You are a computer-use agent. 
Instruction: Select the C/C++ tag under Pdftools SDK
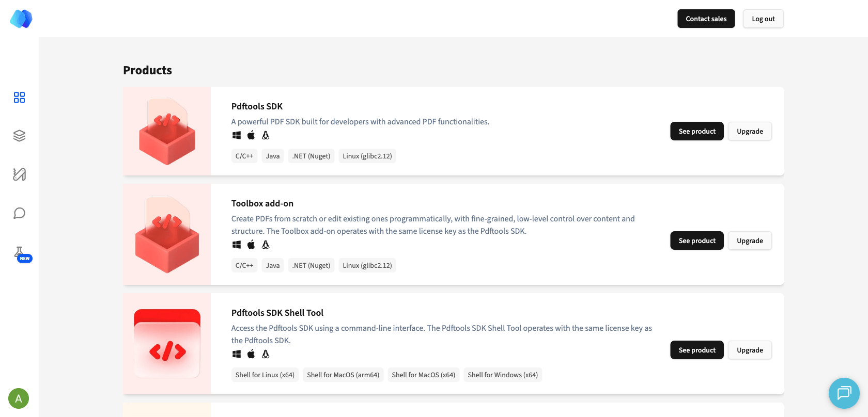coord(244,156)
